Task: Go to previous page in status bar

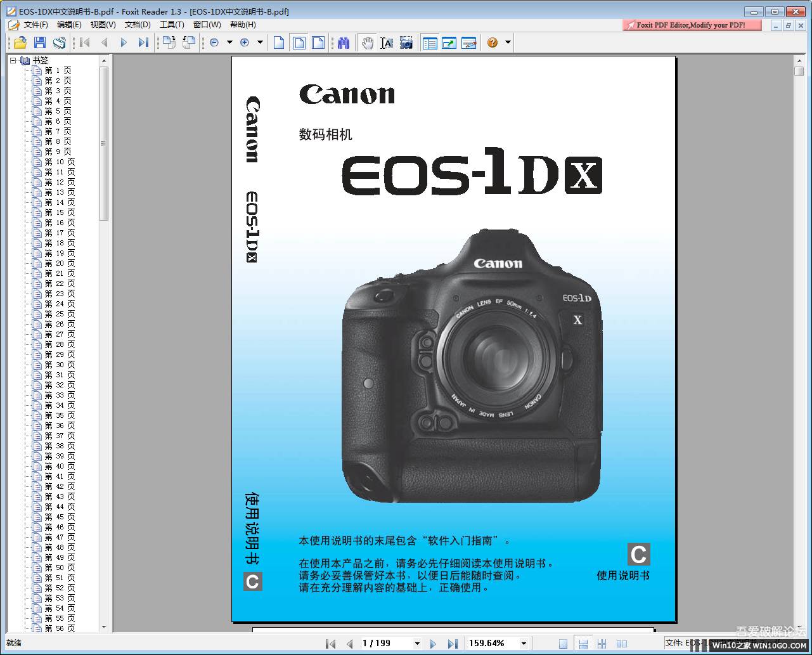Action: click(x=349, y=644)
